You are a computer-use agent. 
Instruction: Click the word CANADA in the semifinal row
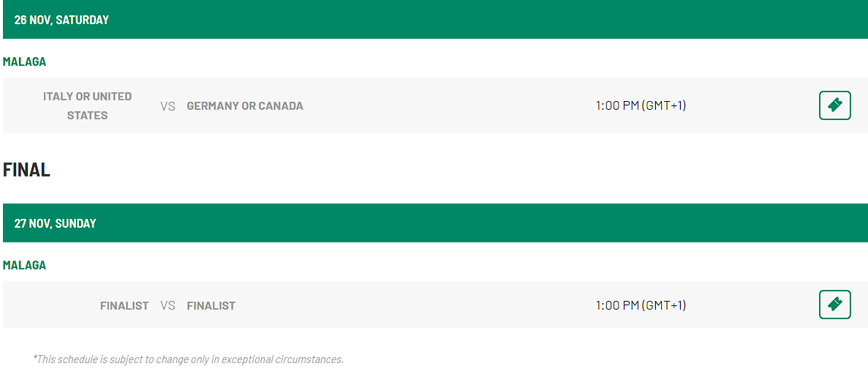281,106
